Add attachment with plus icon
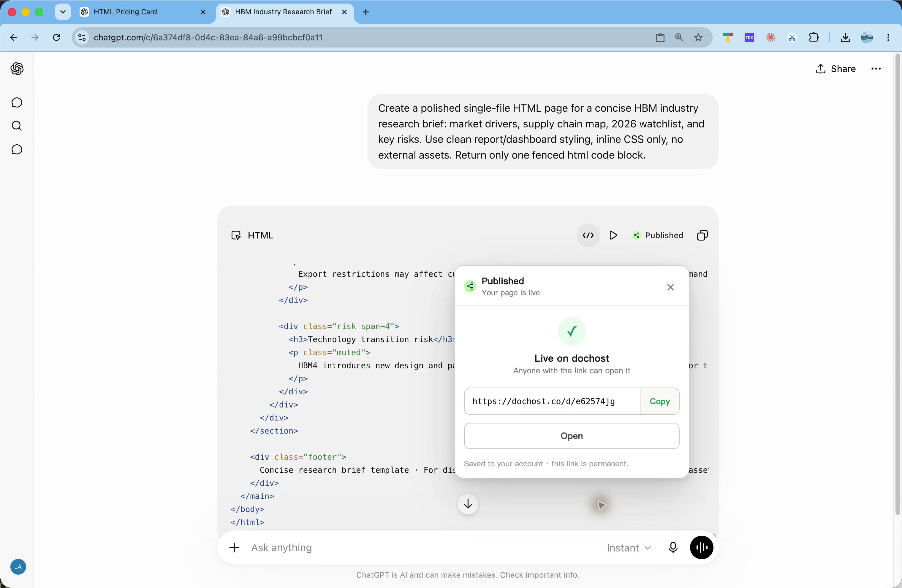This screenshot has width=902, height=588. 234,547
